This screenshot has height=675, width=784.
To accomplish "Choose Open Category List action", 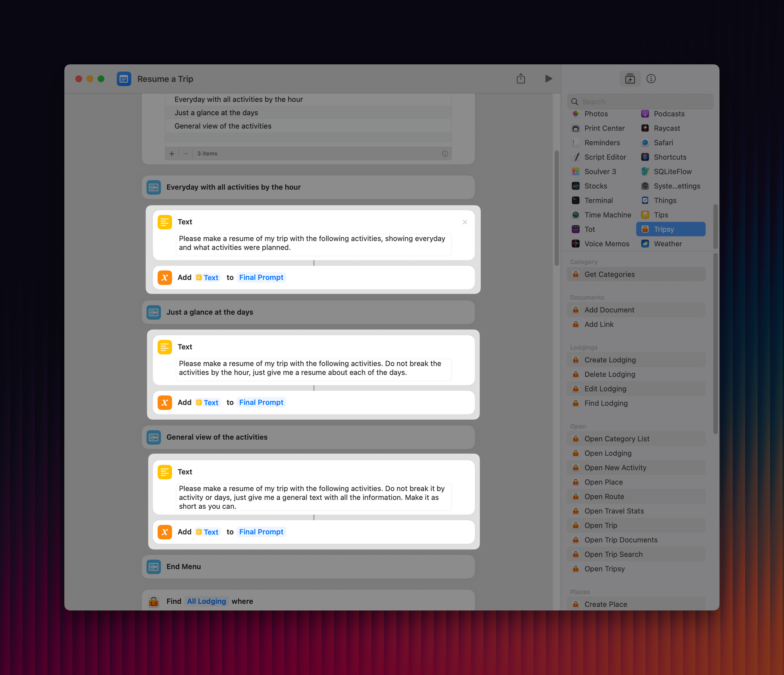I will click(636, 439).
